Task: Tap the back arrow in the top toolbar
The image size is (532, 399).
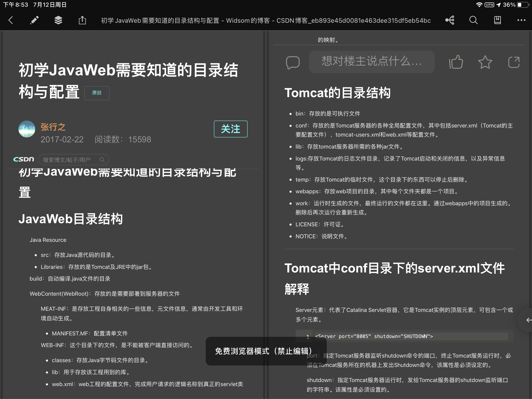Action: [11, 20]
